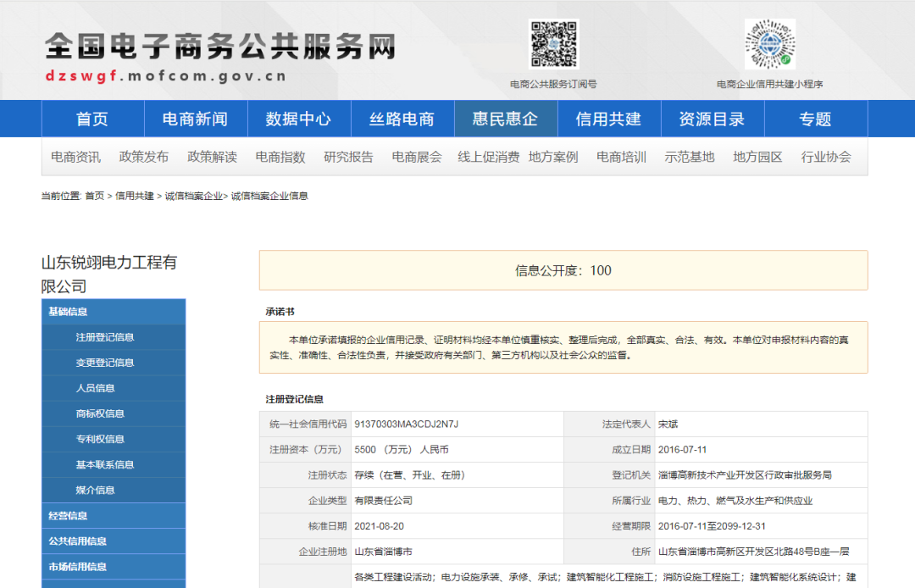
Task: Click 诚信档案企业 in the breadcrumb
Action: coord(194,196)
